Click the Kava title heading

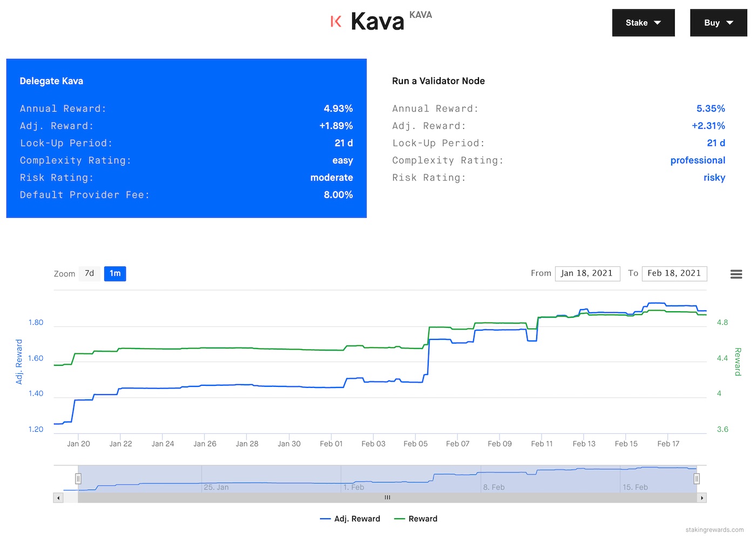click(377, 22)
